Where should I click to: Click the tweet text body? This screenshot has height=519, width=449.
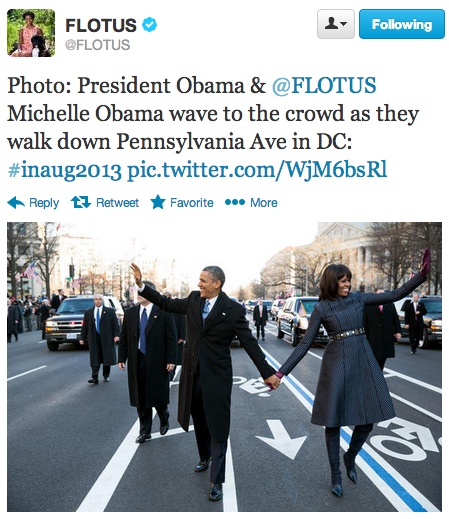coord(213,128)
